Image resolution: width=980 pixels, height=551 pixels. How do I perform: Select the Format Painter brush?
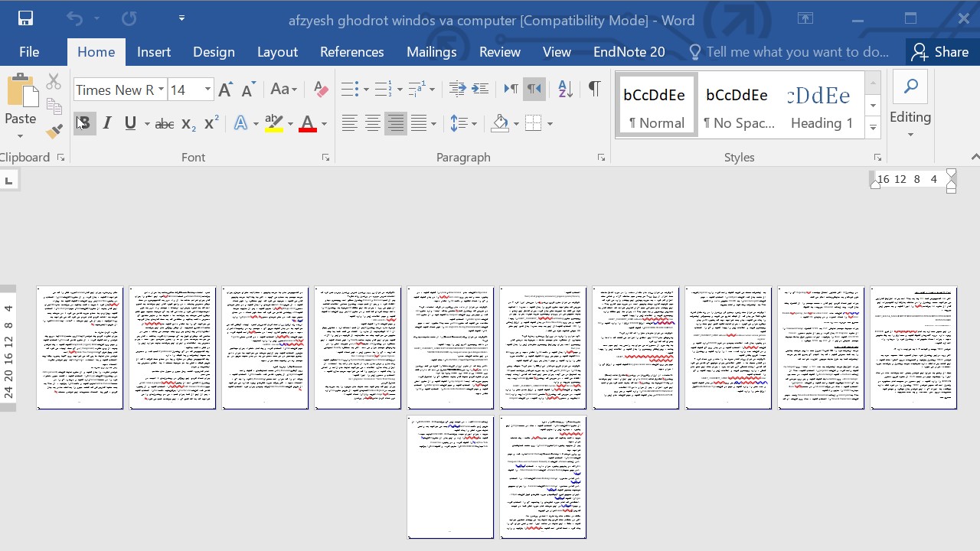pos(54,132)
